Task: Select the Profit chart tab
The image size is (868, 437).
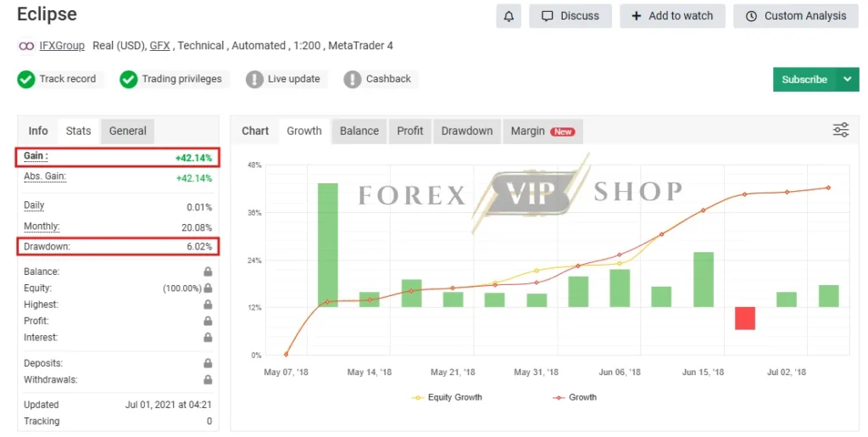Action: 410,131
